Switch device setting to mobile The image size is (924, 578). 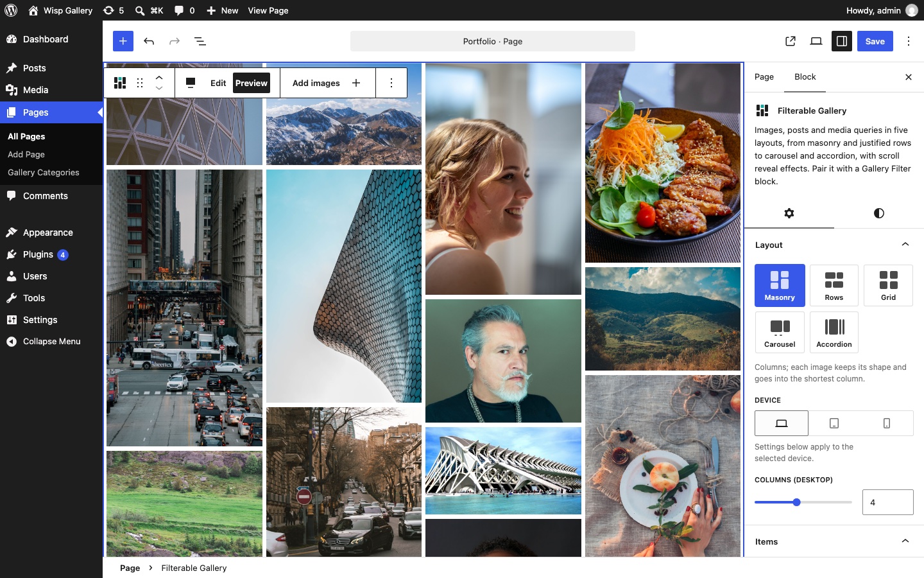pos(887,423)
